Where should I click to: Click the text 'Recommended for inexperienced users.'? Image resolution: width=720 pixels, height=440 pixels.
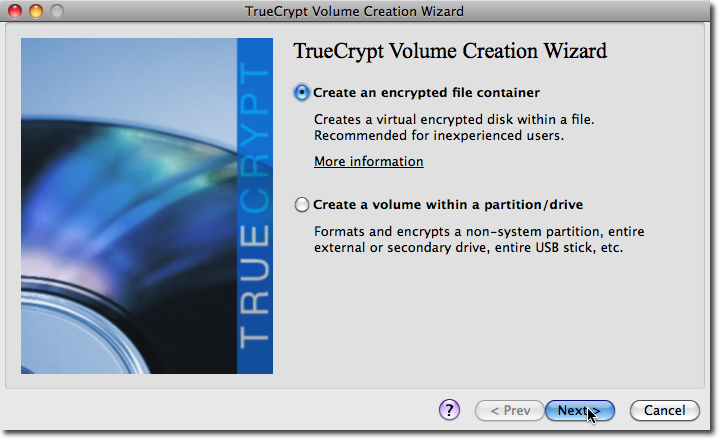pos(439,136)
